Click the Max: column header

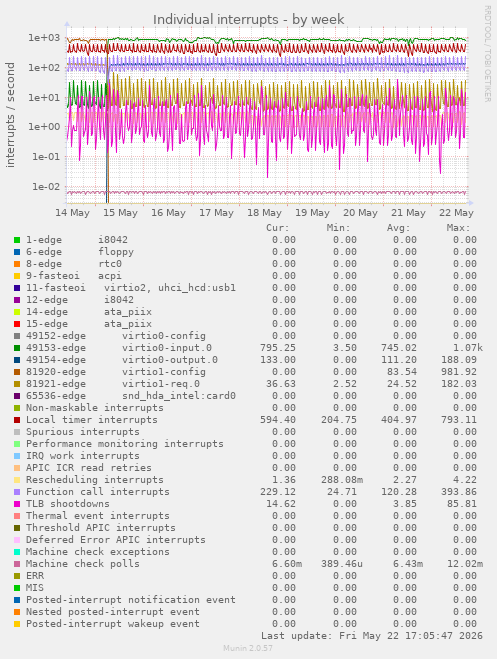458,228
